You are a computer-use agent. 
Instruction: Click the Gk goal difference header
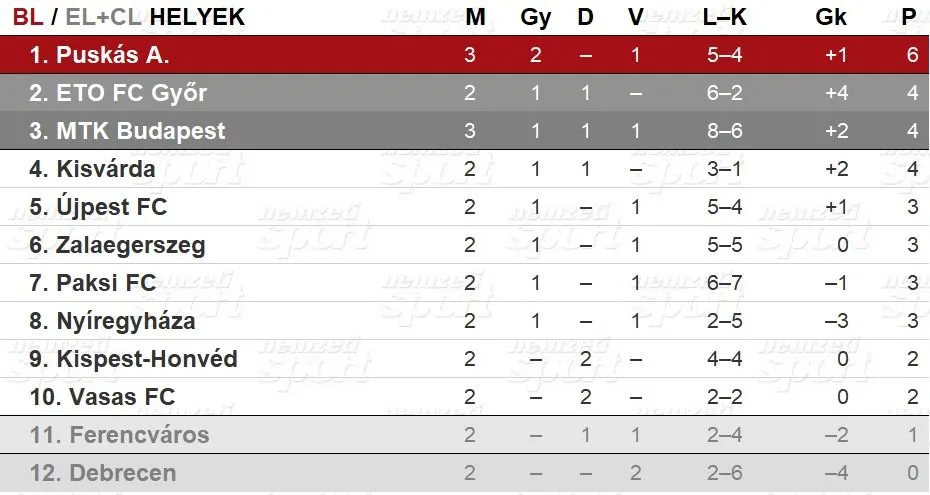831,17
